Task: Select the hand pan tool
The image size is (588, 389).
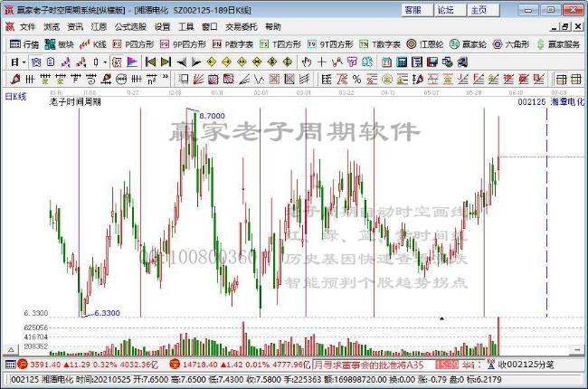Action: tap(307, 62)
